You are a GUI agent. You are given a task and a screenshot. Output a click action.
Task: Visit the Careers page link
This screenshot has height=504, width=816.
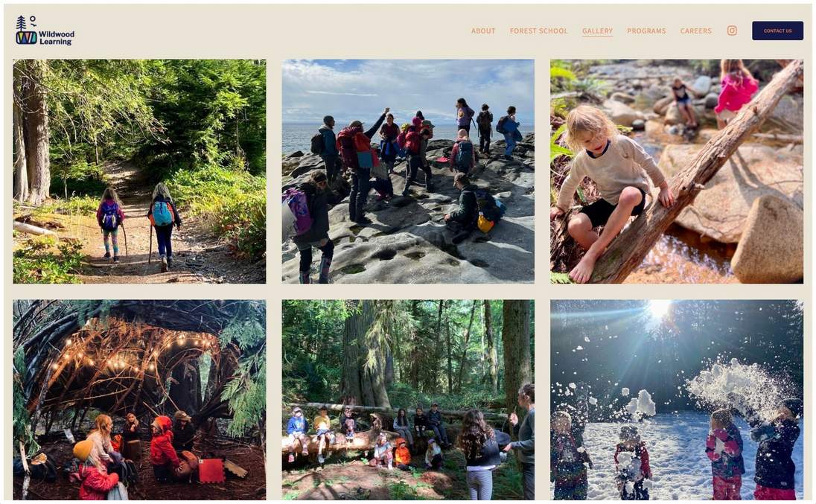(696, 31)
